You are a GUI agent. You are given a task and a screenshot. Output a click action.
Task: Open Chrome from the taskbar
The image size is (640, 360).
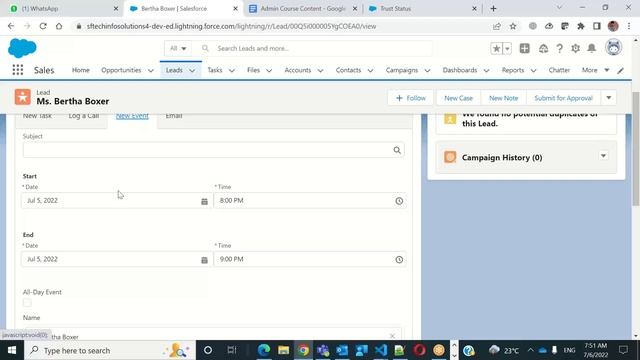303,350
